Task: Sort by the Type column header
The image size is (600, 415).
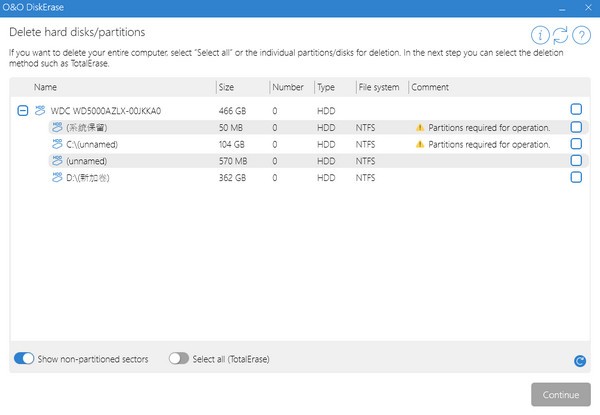Action: coord(326,87)
